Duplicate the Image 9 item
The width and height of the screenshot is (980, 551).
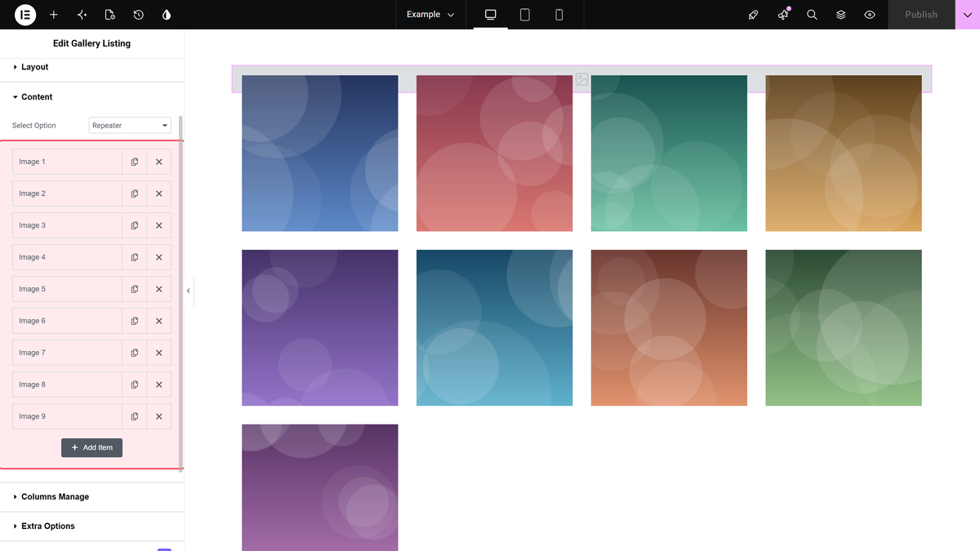135,416
